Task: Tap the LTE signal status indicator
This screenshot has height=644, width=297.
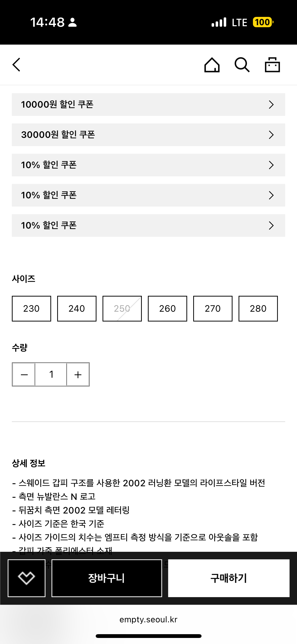Action: pos(239,22)
